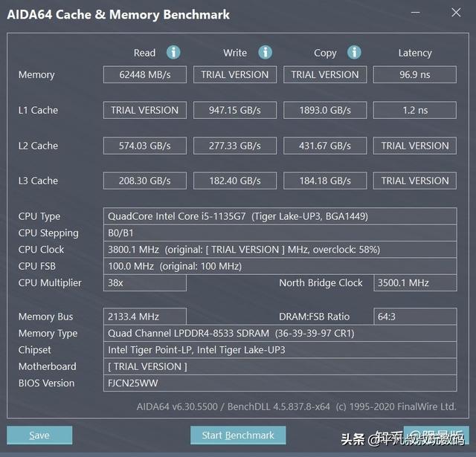
Task: Close the AIDA64 benchmark window
Action: [456, 13]
